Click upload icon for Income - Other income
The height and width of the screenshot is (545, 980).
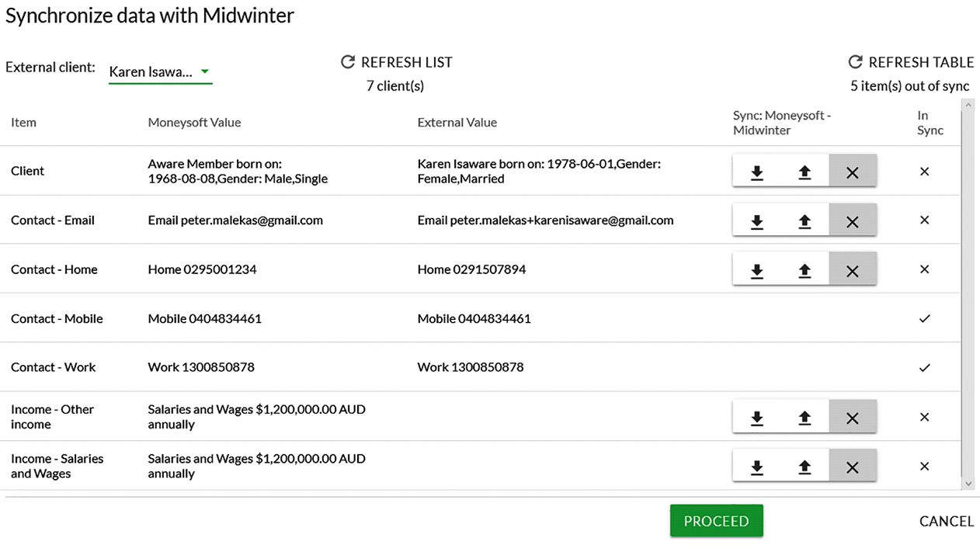click(805, 417)
